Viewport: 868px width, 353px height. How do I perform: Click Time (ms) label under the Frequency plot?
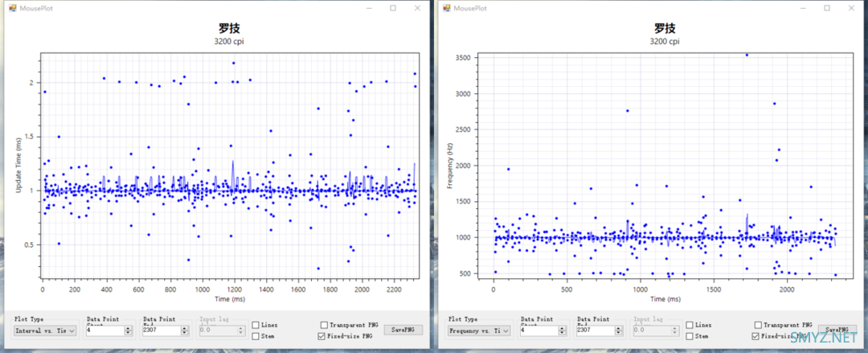coord(665,299)
